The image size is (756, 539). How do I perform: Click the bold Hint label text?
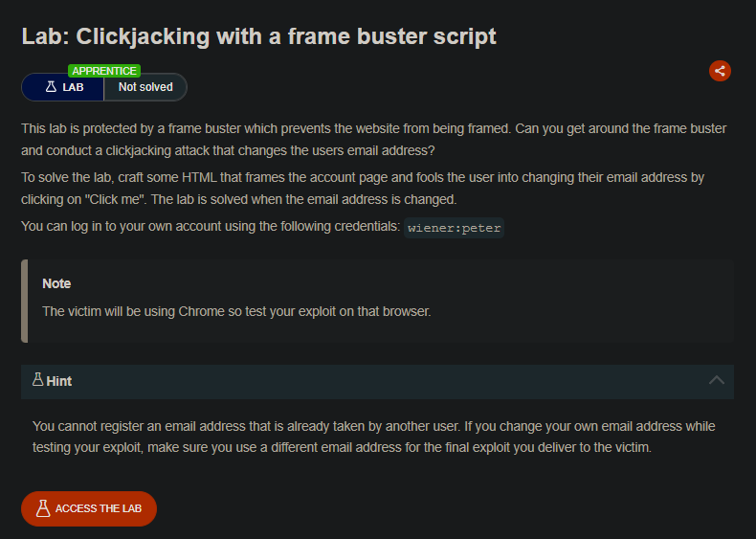[58, 381]
